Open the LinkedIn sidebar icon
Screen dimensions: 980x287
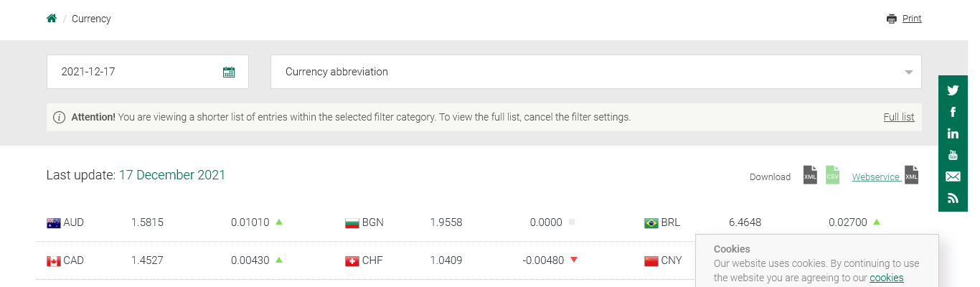pos(953,133)
